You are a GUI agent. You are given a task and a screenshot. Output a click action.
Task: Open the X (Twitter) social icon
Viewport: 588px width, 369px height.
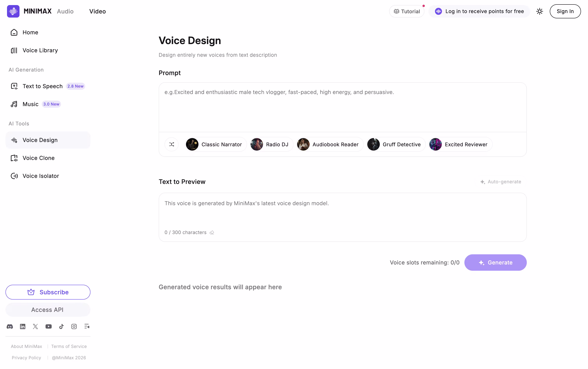[x=35, y=326]
